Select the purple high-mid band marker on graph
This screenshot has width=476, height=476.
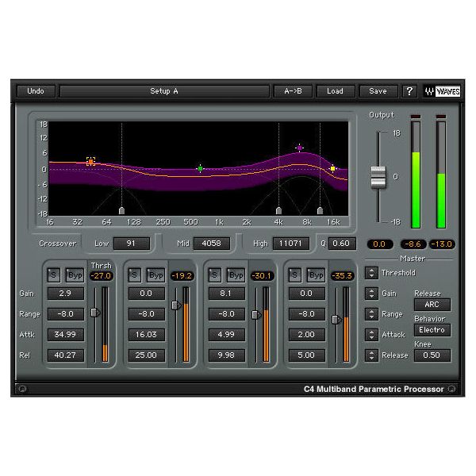click(x=300, y=148)
